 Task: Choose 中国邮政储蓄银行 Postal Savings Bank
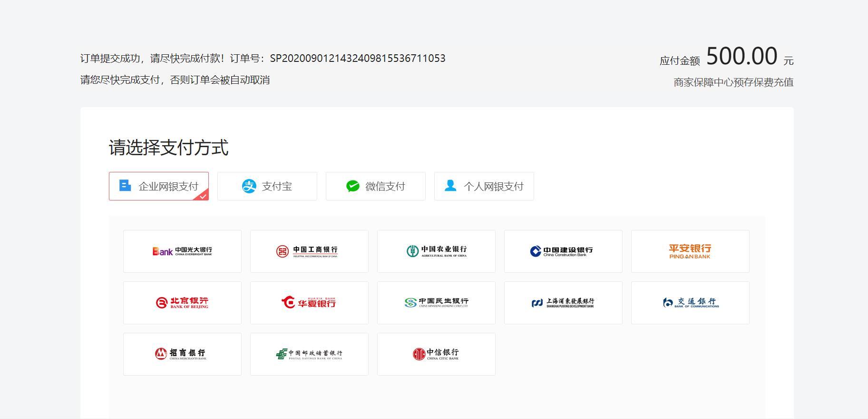coord(309,354)
